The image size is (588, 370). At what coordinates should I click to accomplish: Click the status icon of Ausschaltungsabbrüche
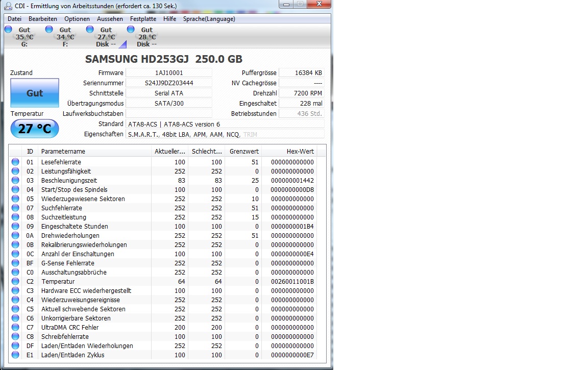15,272
